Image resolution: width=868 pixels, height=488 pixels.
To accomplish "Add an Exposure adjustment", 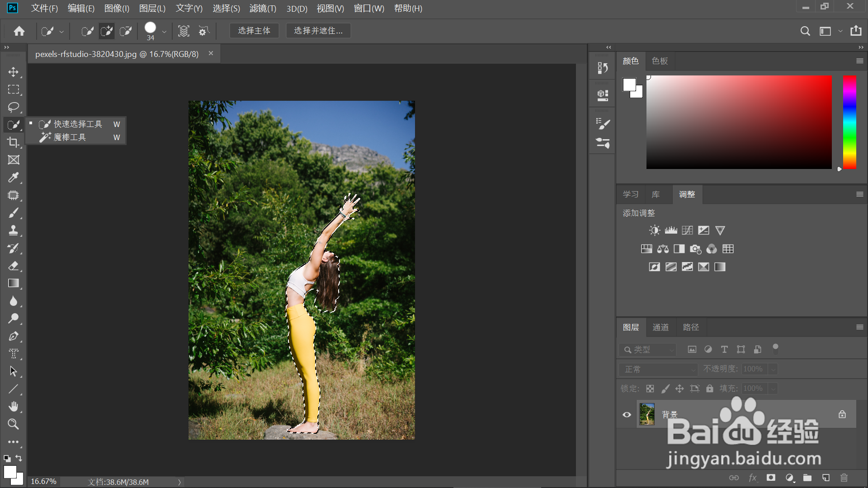I will coord(703,230).
